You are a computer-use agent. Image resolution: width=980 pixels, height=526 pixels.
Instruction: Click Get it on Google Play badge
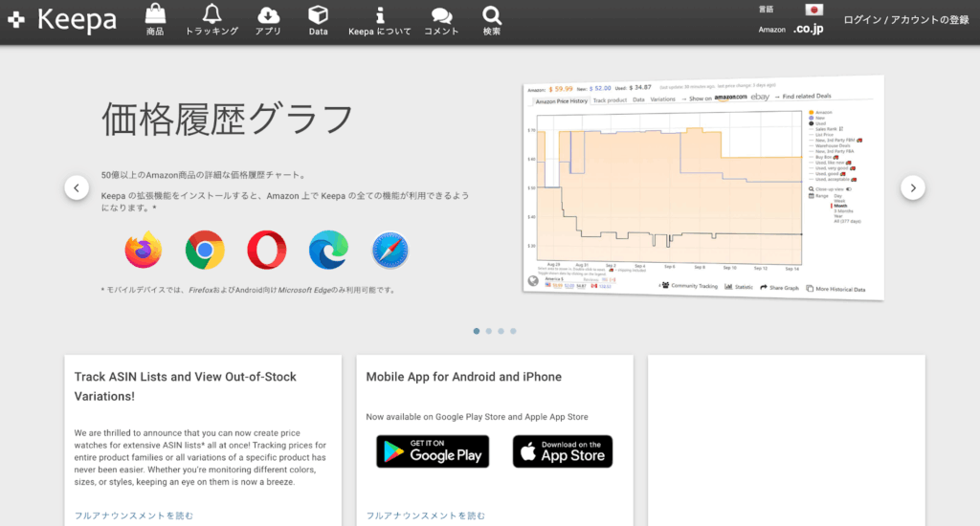pyautogui.click(x=433, y=451)
